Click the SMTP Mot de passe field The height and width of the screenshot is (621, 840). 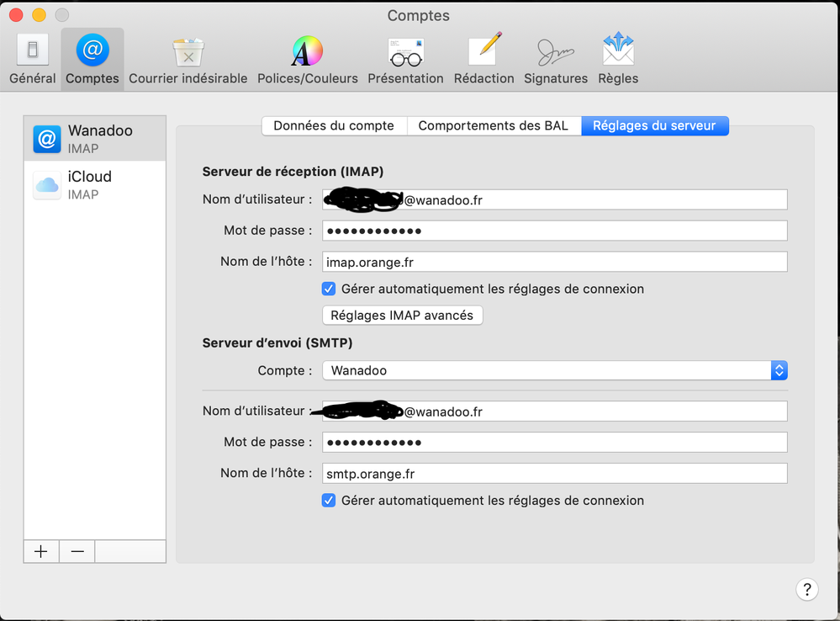pos(554,443)
